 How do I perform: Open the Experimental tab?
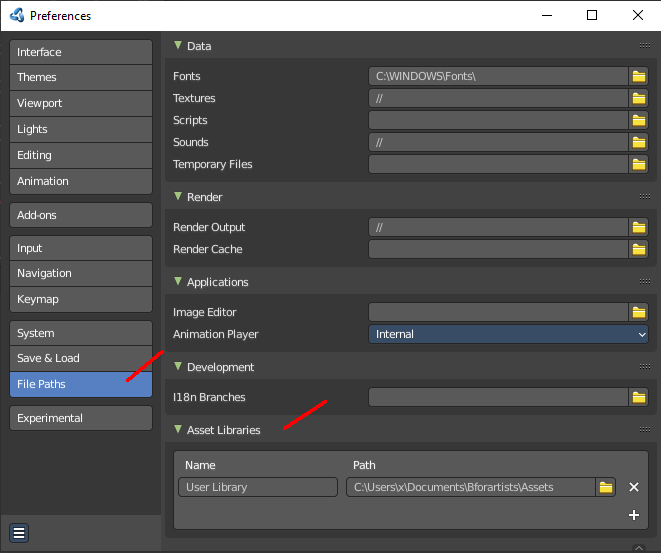tap(81, 418)
